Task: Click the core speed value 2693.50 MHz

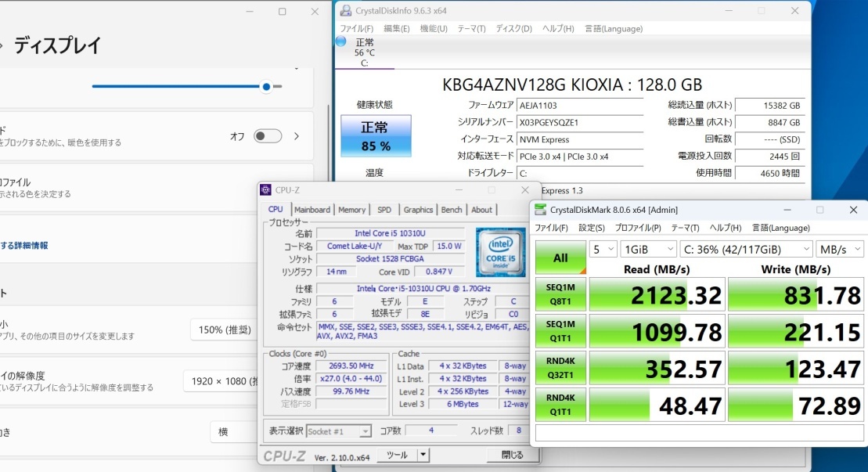Action: pos(351,366)
